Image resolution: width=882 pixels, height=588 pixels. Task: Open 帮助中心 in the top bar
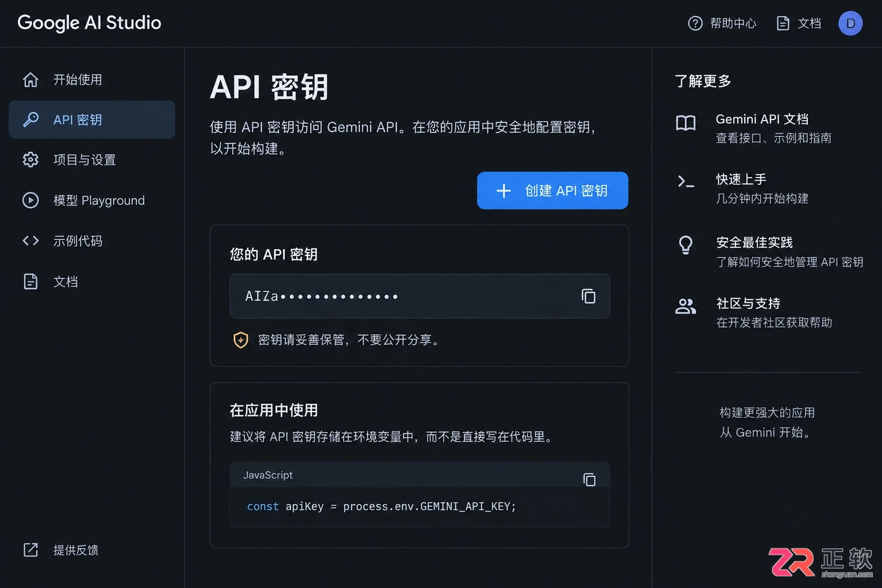[722, 23]
